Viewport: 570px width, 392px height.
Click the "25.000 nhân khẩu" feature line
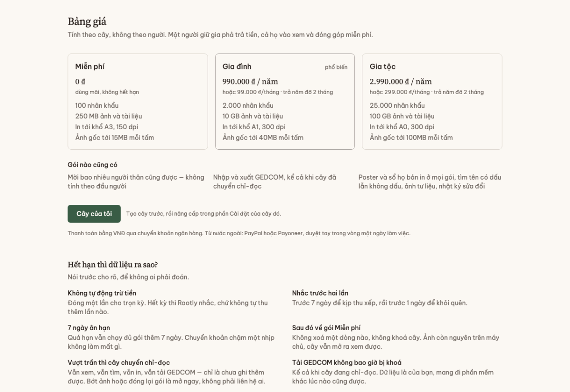397,105
